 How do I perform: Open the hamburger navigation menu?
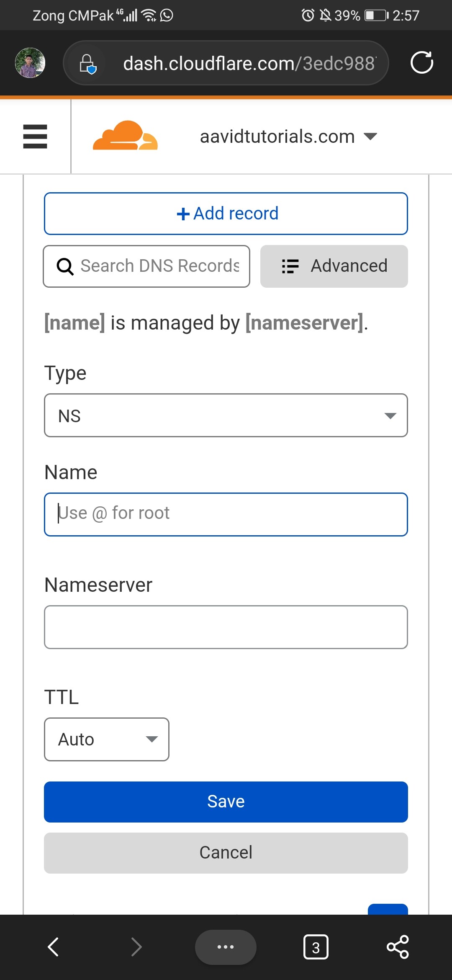35,137
